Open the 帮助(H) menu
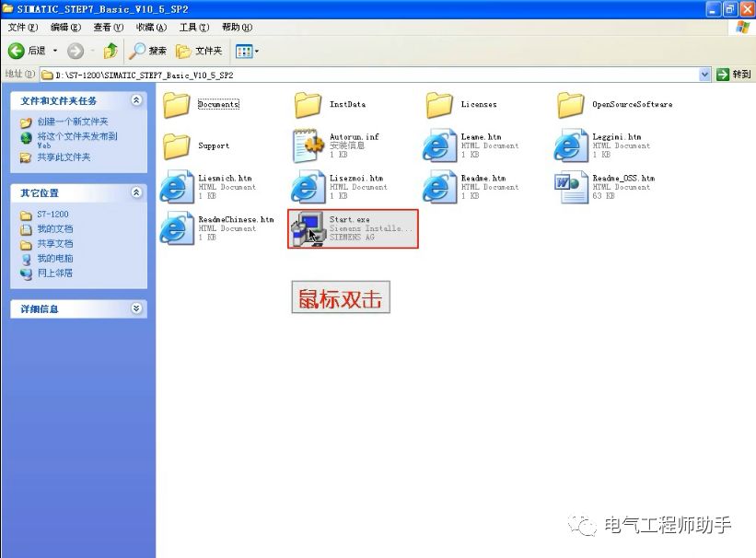756x558 pixels. (238, 28)
